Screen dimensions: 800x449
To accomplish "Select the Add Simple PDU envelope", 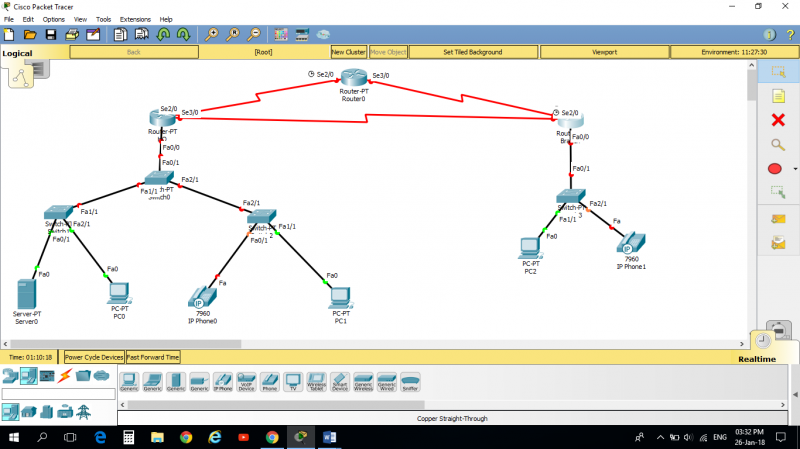I will click(778, 219).
